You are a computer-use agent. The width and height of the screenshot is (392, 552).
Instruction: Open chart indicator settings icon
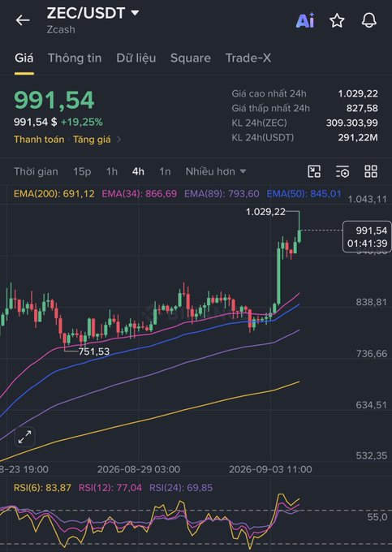[342, 171]
